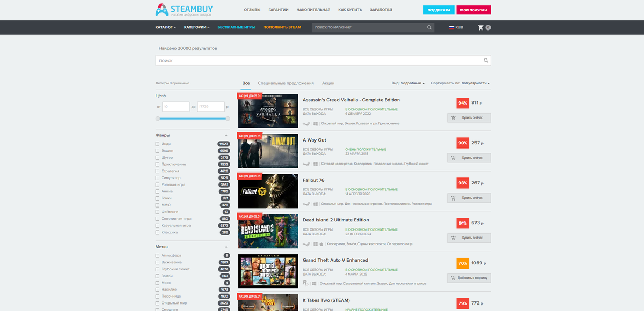Click Windows icon in A Way Out row
This screenshot has height=311, width=644.
[x=316, y=164]
